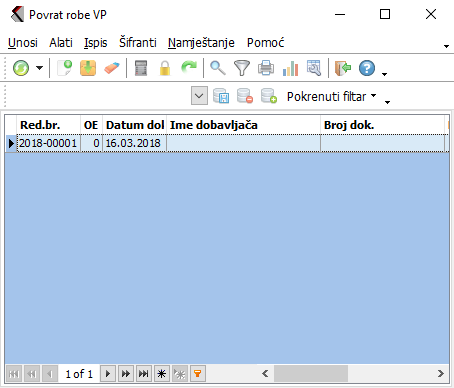This screenshot has width=454, height=388.
Task: Click the Povrat robe VP app icon
Action: click(x=17, y=15)
